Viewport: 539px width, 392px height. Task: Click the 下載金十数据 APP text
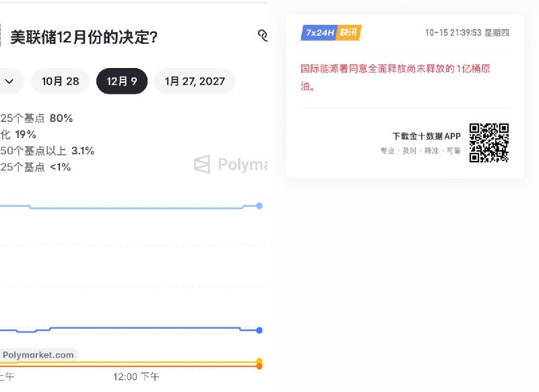[x=426, y=136]
